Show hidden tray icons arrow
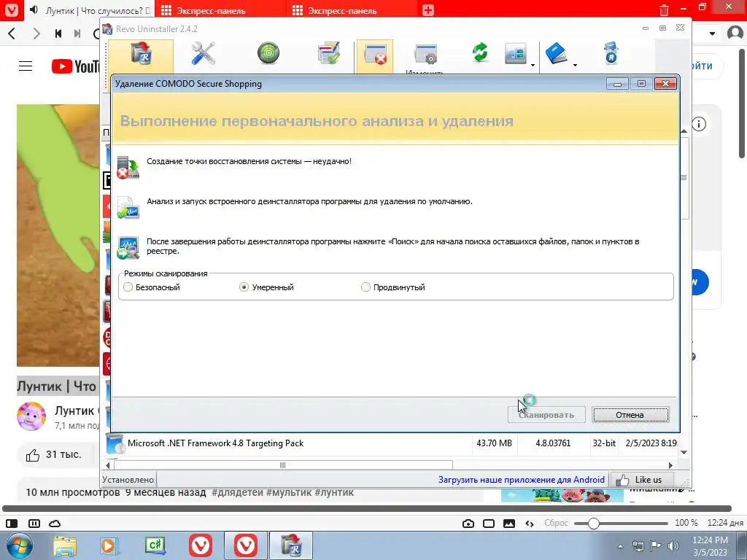 (x=620, y=547)
